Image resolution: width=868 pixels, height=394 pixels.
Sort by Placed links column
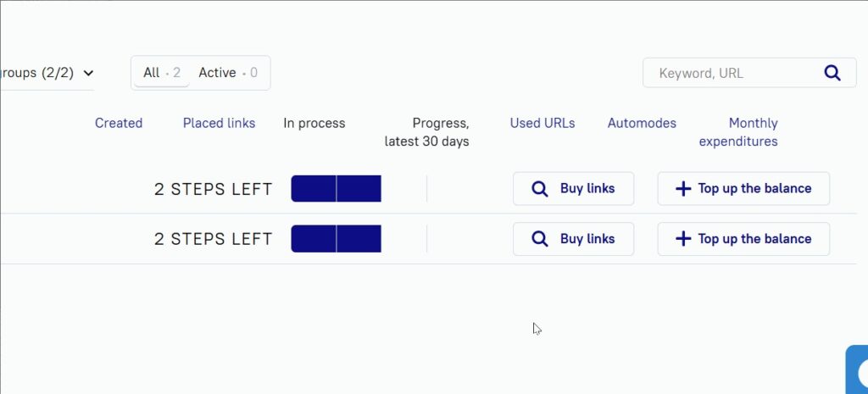[219, 123]
